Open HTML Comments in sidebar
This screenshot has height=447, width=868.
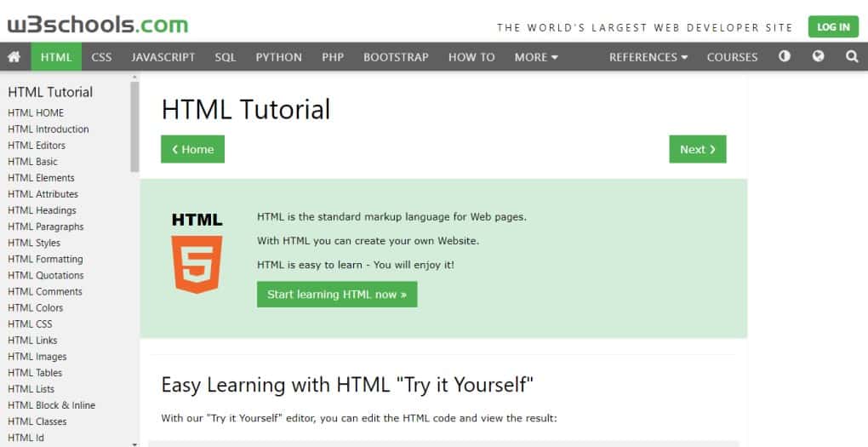click(x=45, y=291)
